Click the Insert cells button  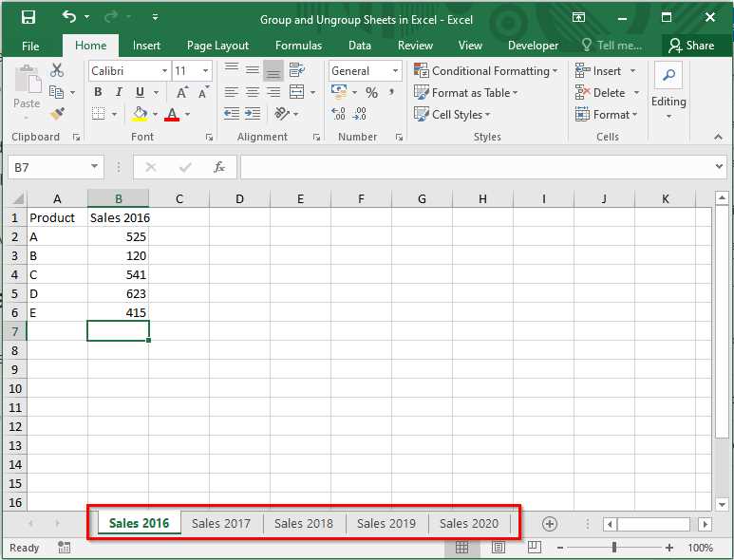599,70
